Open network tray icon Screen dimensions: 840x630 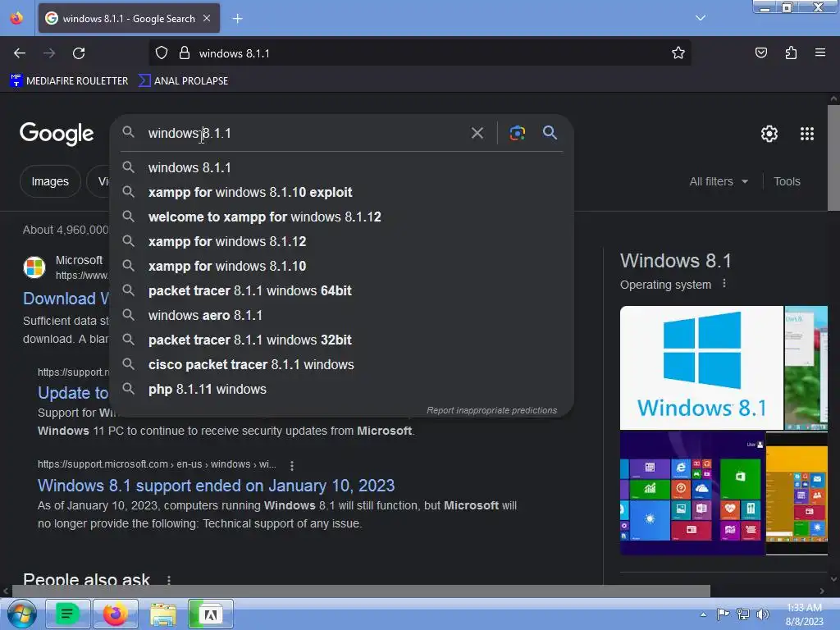(743, 614)
